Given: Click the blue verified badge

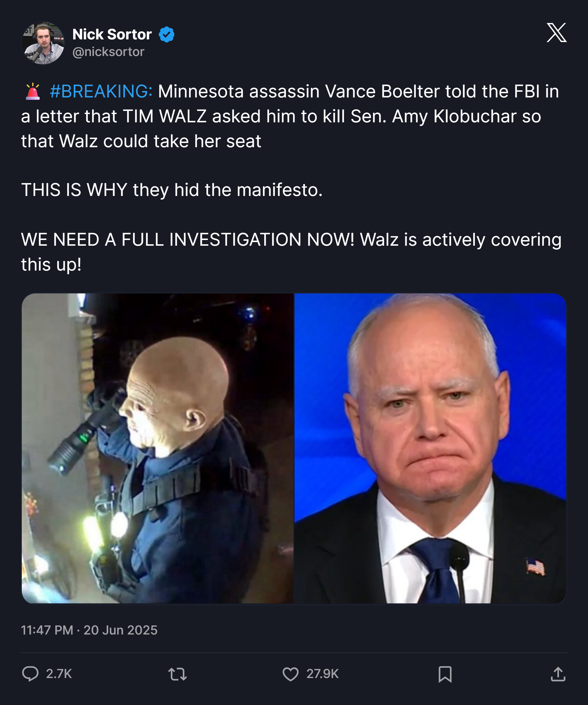Looking at the screenshot, I should [166, 34].
